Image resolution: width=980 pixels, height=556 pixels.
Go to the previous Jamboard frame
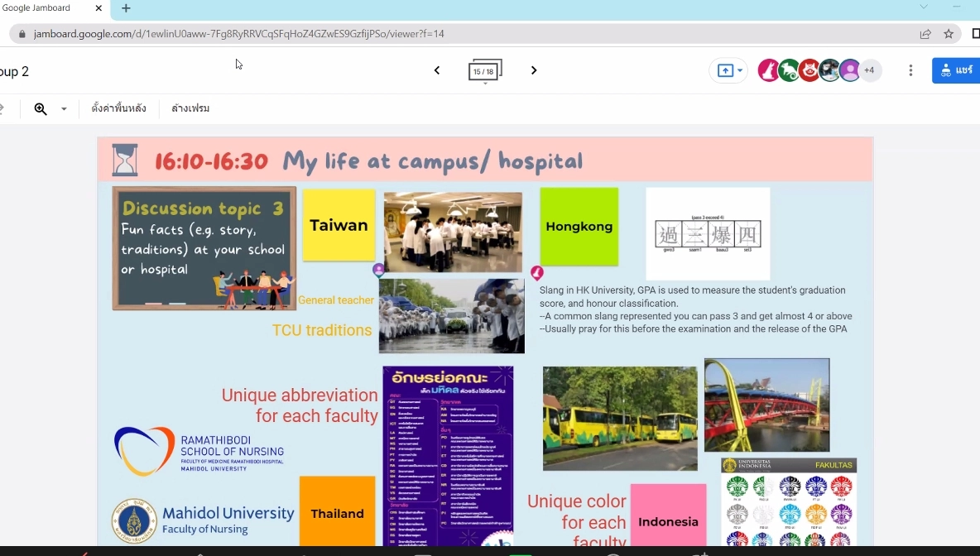pos(437,70)
